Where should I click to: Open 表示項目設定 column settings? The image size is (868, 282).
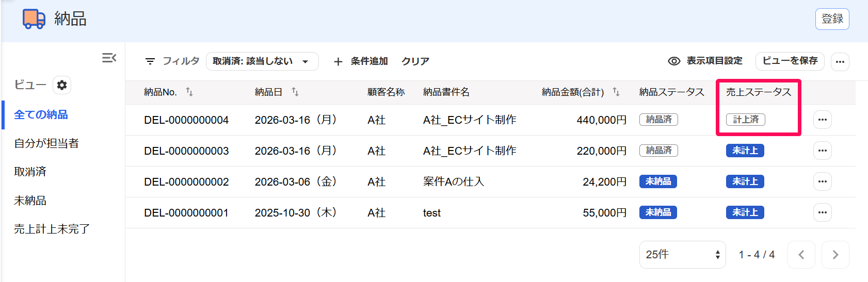click(x=705, y=61)
